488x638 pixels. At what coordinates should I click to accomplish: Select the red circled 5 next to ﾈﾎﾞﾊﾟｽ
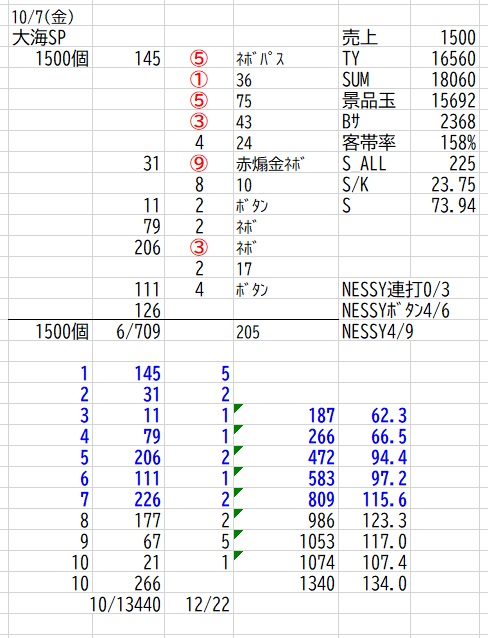(199, 59)
